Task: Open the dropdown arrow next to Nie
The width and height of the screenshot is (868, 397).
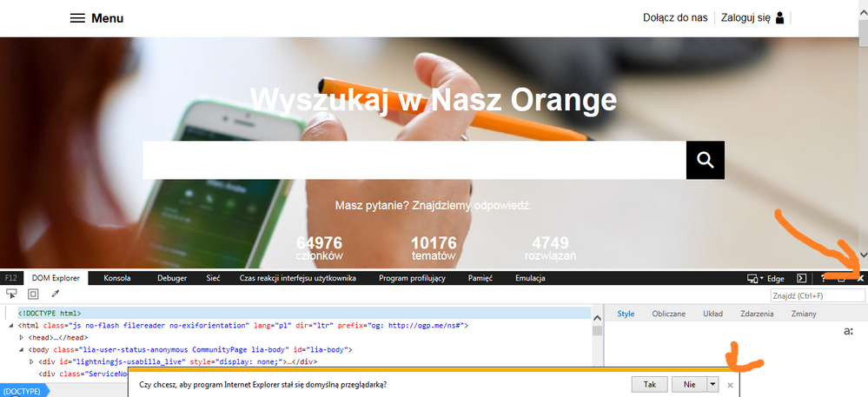Action: coord(712,384)
